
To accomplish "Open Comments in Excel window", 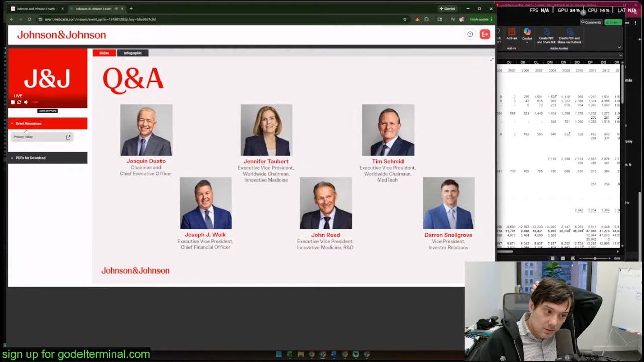I will point(591,22).
